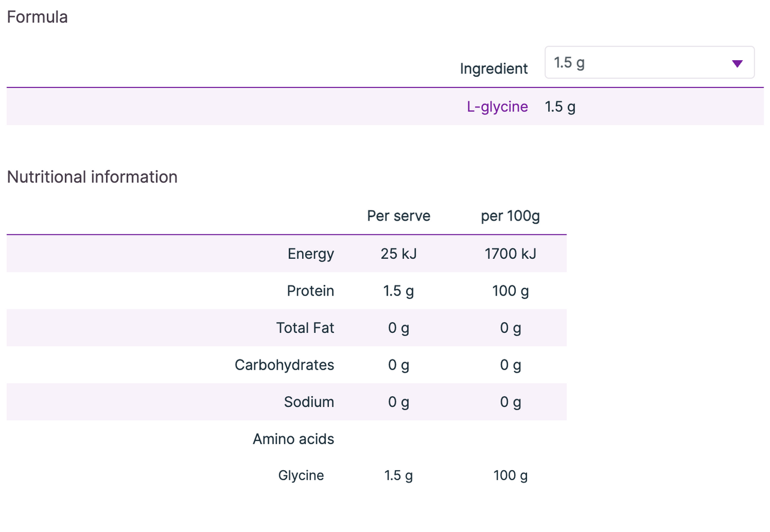Screen dimensions: 770x532
Task: Click the Protein per 100g value
Action: (510, 291)
